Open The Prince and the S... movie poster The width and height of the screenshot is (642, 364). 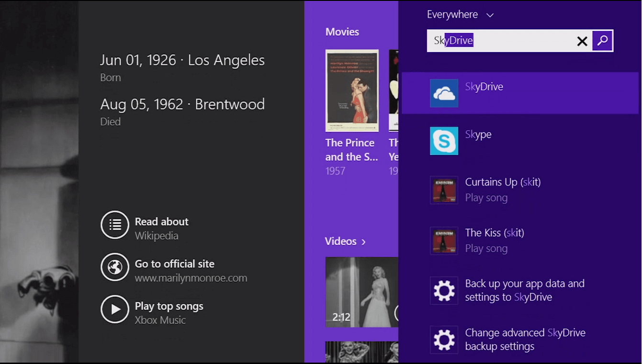352,90
